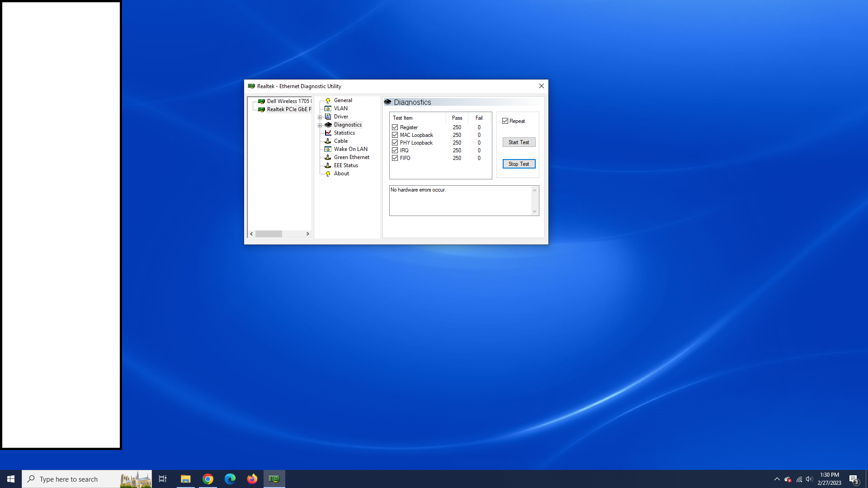Open Google Chrome from taskbar
868x488 pixels.
click(208, 479)
